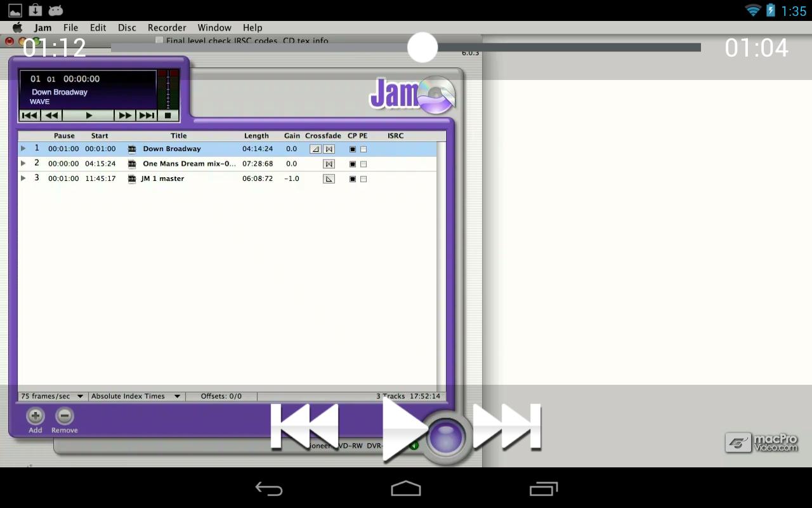Viewport: 812px width, 508px height.
Task: Click the audio file icon beside JM 1 master
Action: (x=132, y=179)
